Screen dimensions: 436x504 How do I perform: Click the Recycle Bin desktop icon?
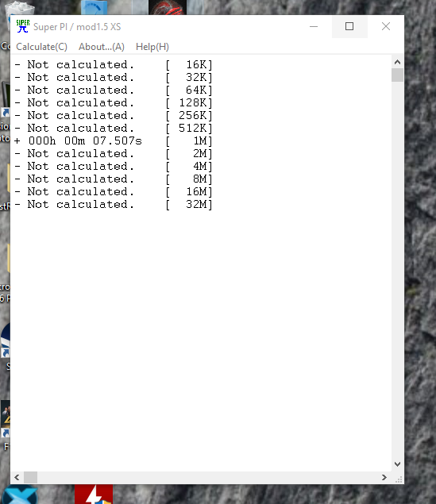[20, 8]
